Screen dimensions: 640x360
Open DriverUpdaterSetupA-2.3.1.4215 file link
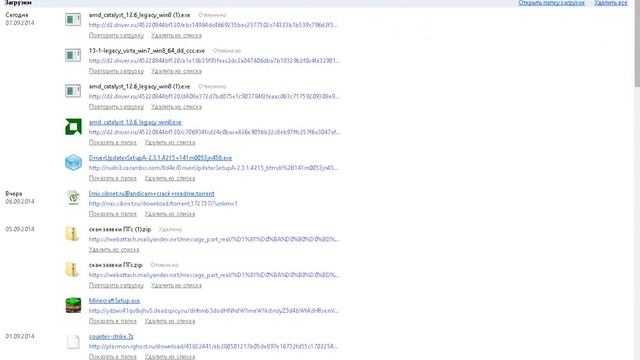pyautogui.click(x=160, y=158)
